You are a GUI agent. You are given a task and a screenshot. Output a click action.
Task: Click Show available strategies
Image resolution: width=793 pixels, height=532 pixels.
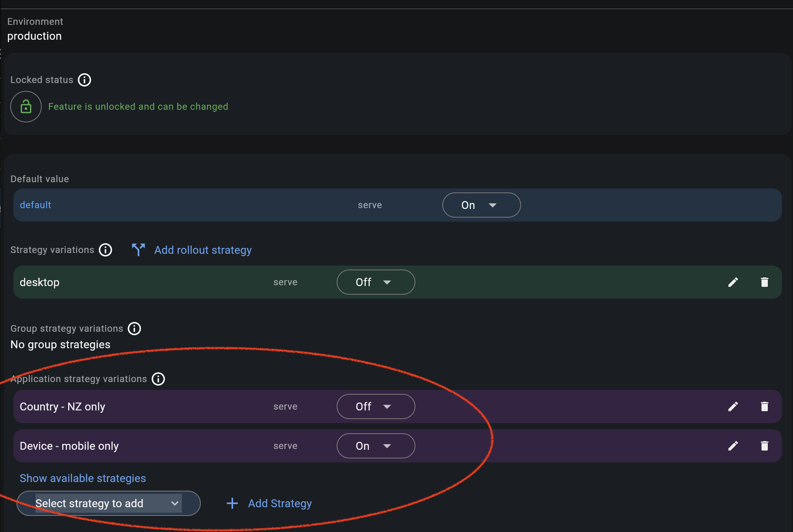(x=82, y=478)
